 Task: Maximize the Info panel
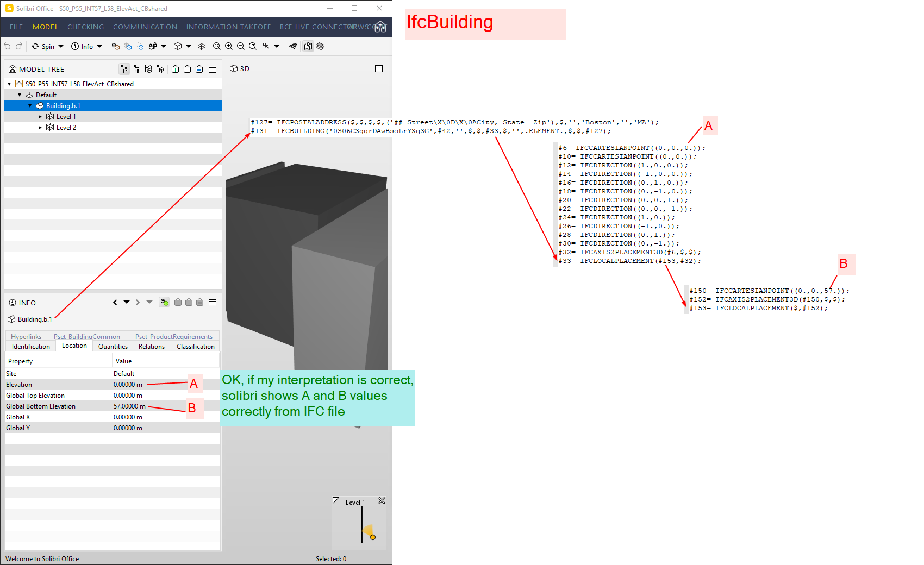pos(213,303)
